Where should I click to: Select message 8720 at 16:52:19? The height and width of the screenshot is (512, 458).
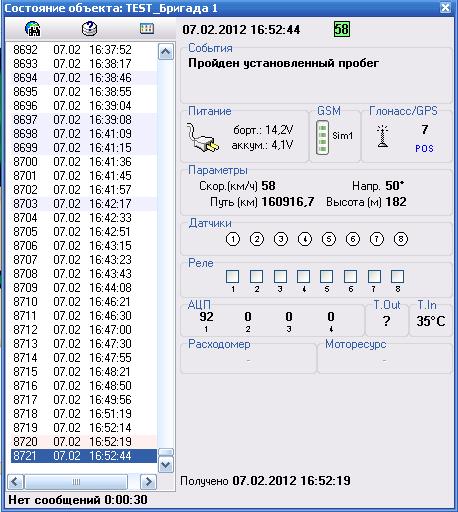tap(84, 442)
